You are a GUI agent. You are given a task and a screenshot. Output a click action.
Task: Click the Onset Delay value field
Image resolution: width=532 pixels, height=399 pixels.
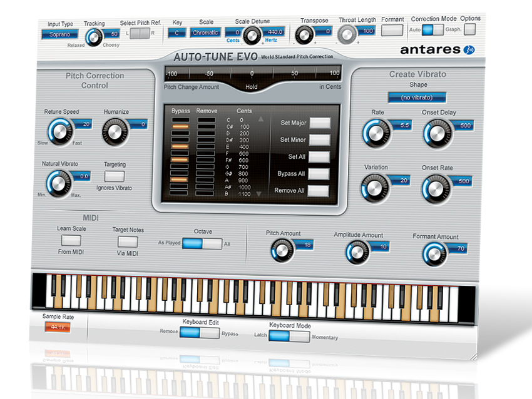pos(464,126)
